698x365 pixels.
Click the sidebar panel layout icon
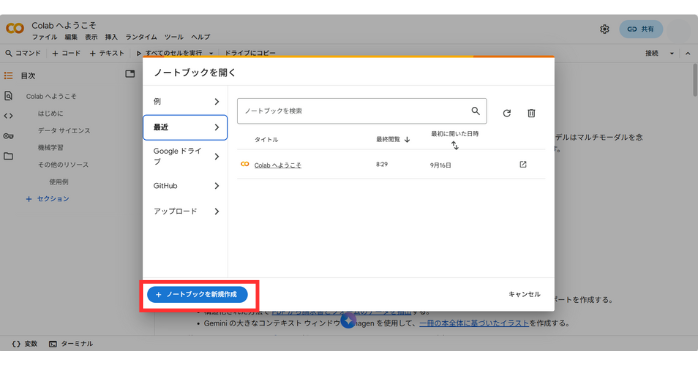pyautogui.click(x=130, y=74)
